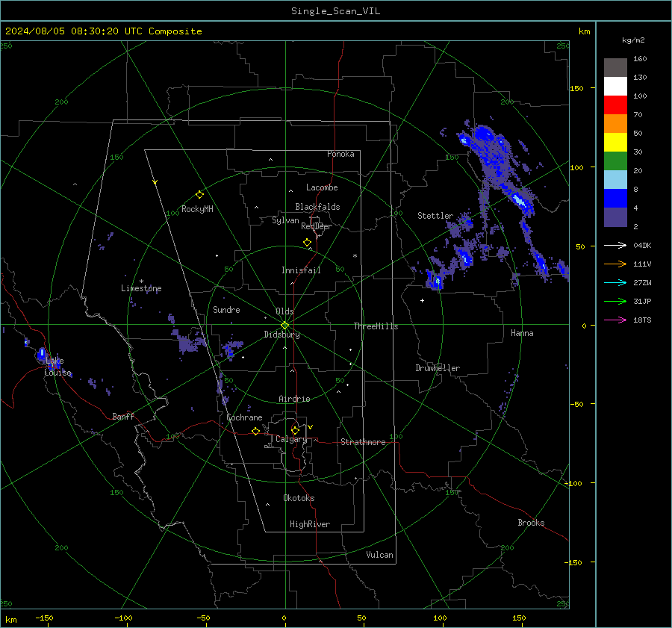Screen dimensions: 672x628
Task: Click the Banff town label
Action: 123,417
